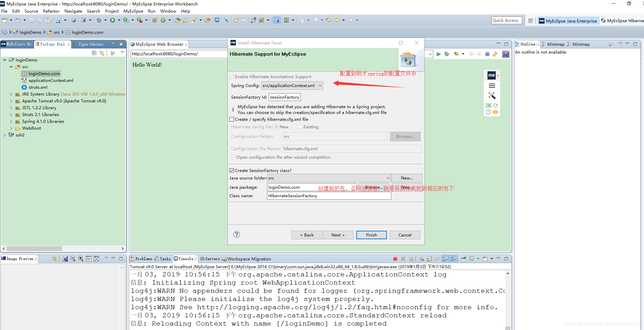
Task: Click the New wizard icon in main toolbar
Action: 5,20
